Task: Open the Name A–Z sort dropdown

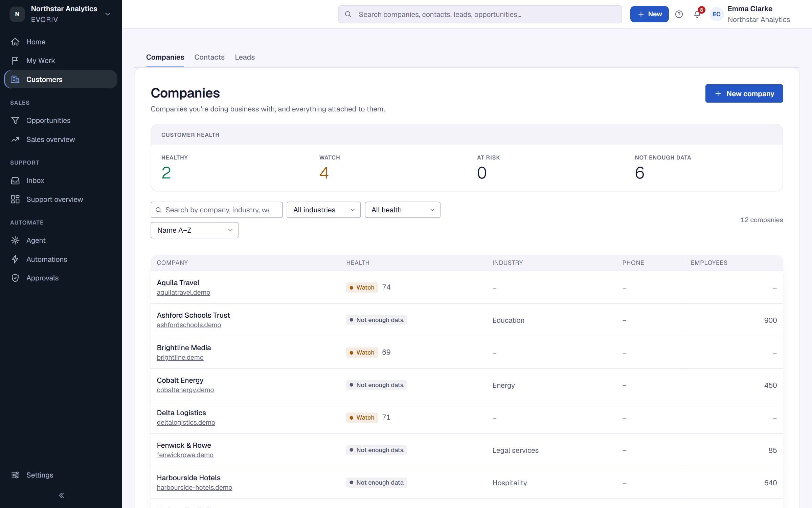Action: (195, 230)
